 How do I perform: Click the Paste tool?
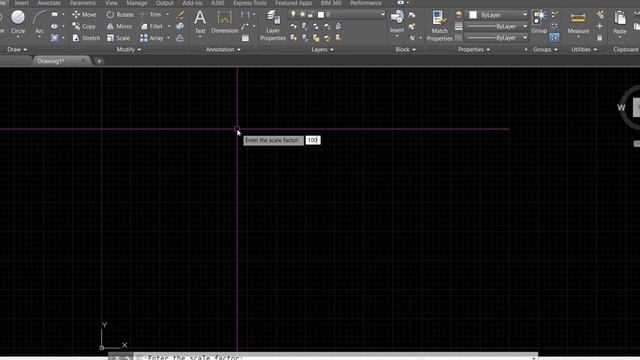(x=620, y=23)
